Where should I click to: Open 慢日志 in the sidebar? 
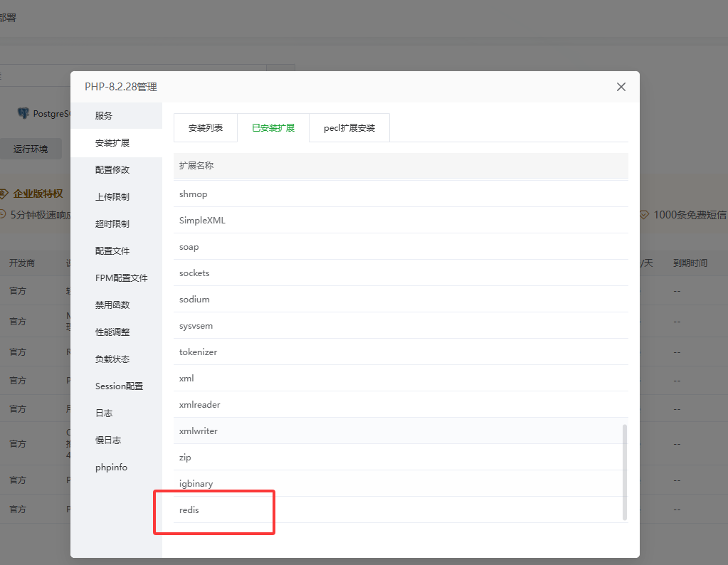[x=108, y=440]
